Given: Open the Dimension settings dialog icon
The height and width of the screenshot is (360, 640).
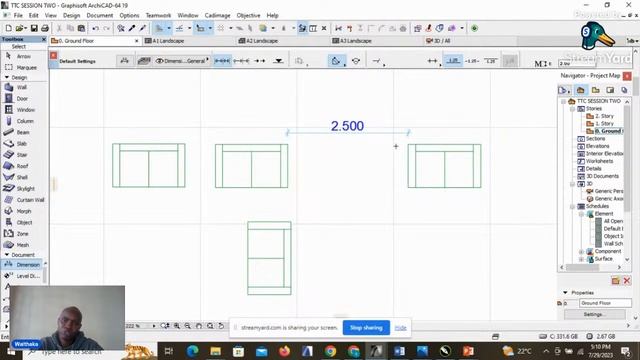Looking at the screenshot, I should [124, 61].
